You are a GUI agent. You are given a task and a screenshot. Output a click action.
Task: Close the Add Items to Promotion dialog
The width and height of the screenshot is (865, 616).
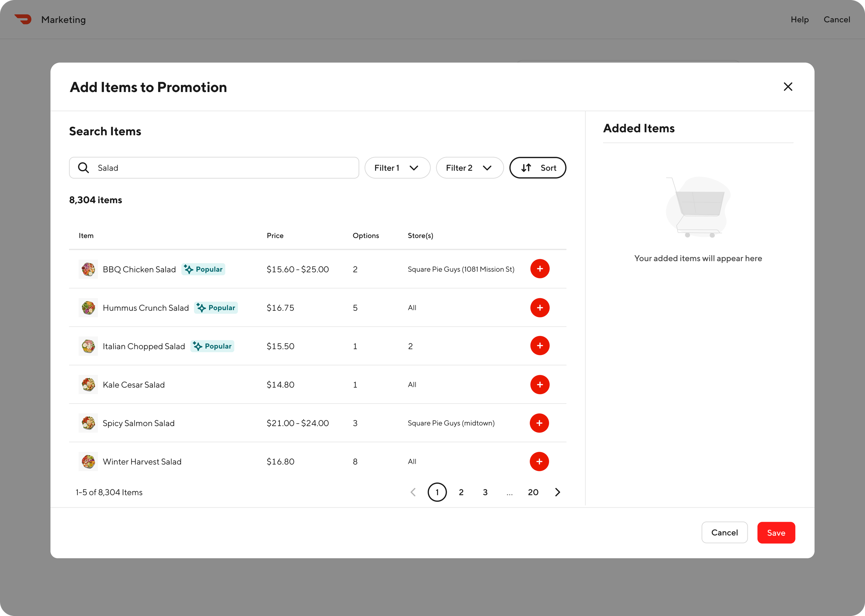pos(787,87)
